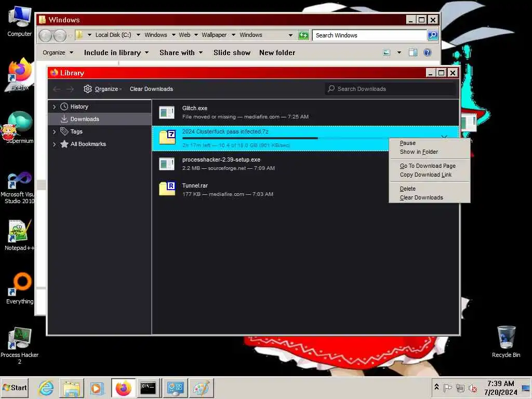Select Tags in the Library sidebar

tap(76, 131)
